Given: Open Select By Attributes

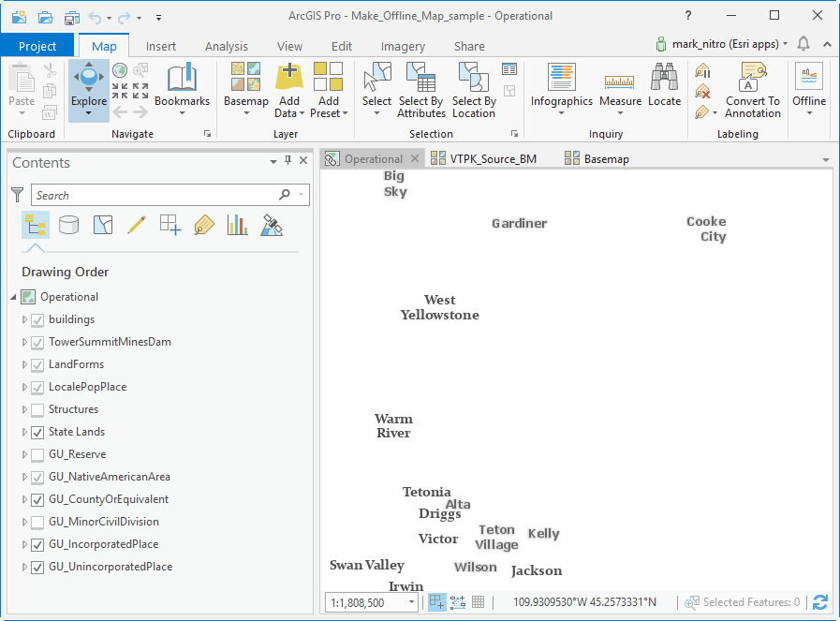Looking at the screenshot, I should pos(421,90).
